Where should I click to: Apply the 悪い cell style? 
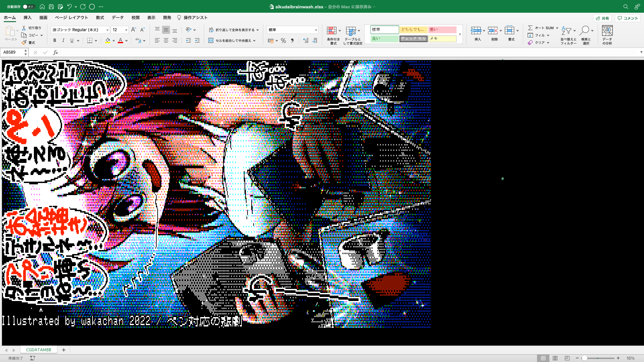pos(442,29)
